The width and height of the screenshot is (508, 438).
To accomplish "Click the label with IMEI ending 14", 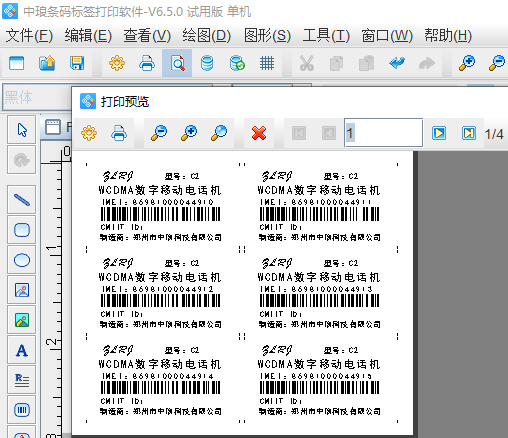I will (x=160, y=380).
